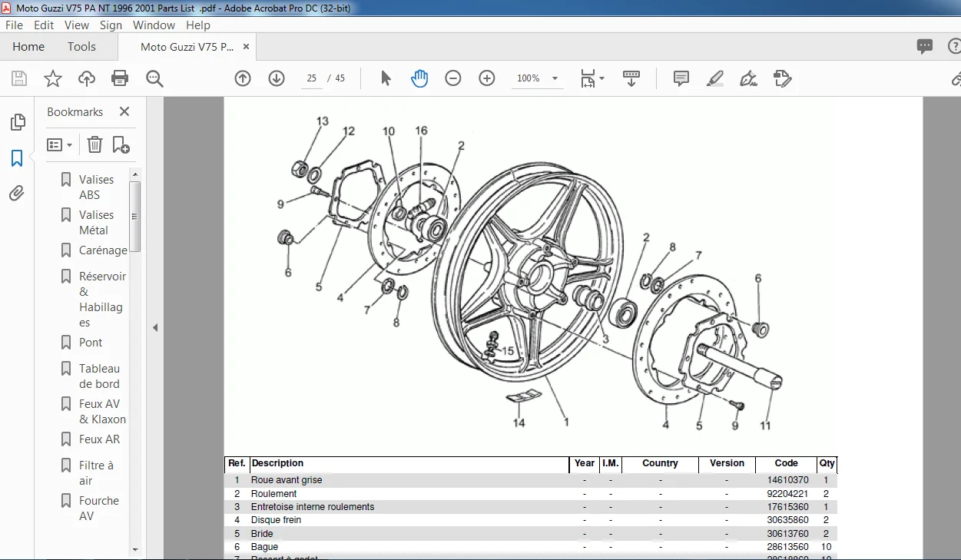The image size is (961, 560).
Task: Choose the Selection arrow tool
Action: (x=386, y=78)
